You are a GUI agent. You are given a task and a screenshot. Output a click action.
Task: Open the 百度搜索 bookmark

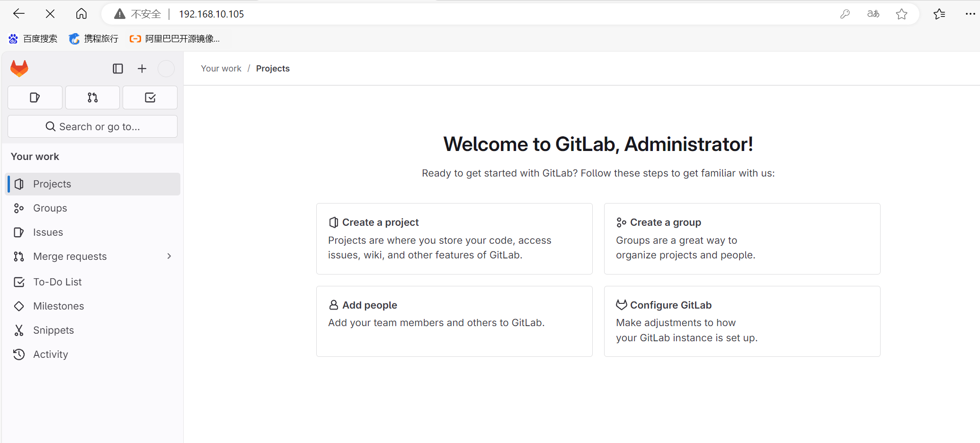coord(33,39)
